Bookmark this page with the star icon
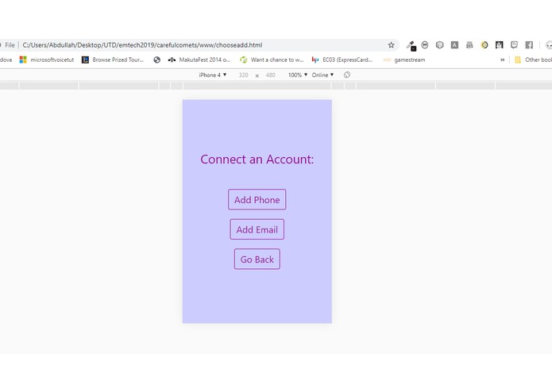Screen dimensions: 552x392 point(391,45)
